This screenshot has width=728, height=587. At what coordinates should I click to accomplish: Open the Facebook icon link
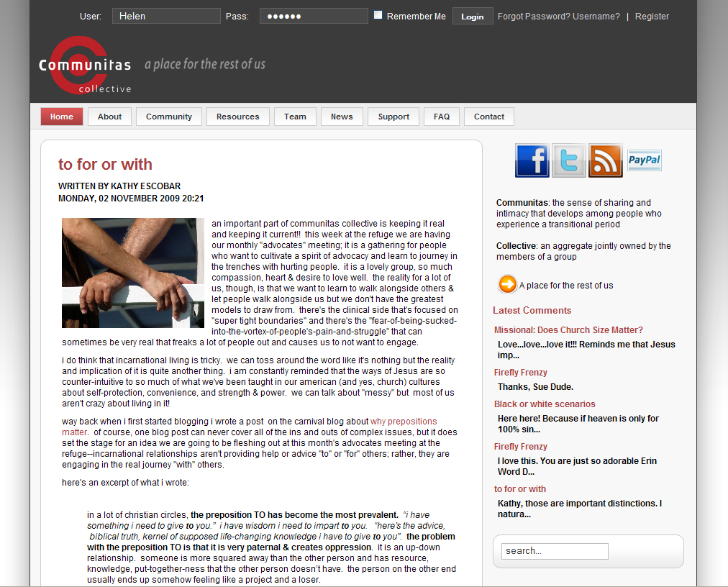532,160
